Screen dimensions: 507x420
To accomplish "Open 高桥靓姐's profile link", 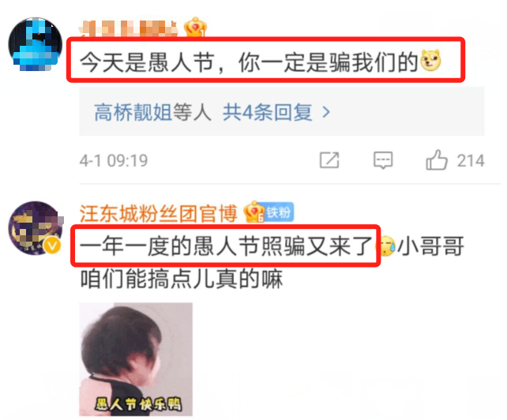I will (x=133, y=112).
